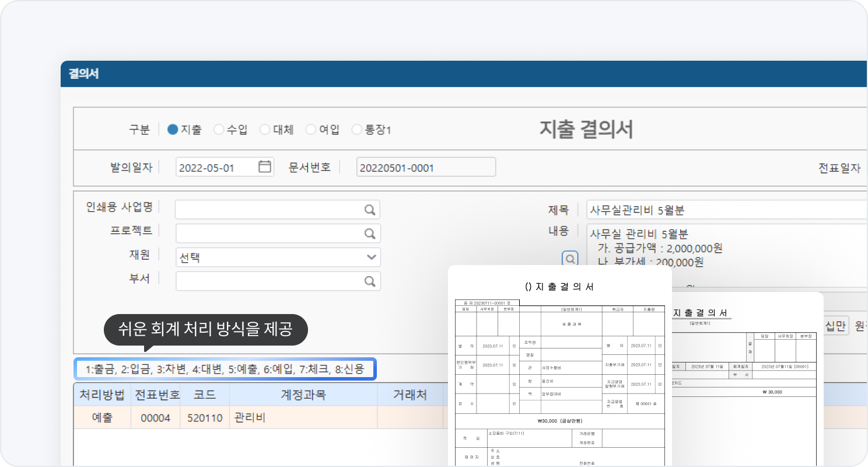Open the front 지출결의서 print preview

coord(560,367)
